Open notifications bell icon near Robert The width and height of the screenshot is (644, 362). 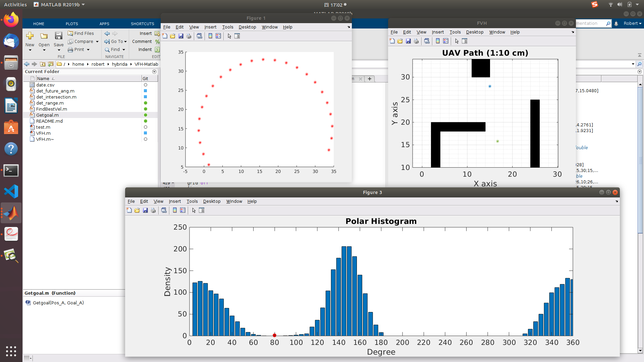tap(616, 23)
